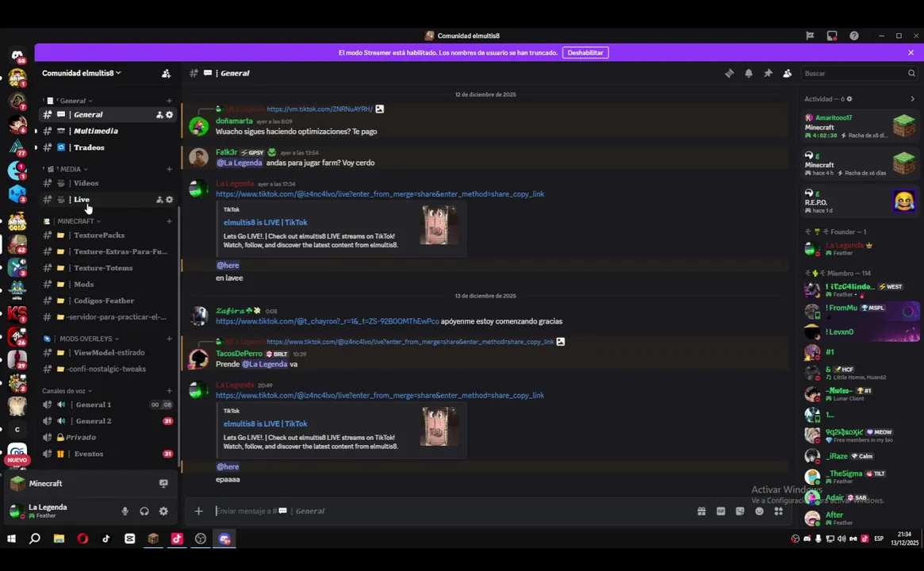Click invite people icon beside server name
The width and height of the screenshot is (924, 571).
pos(167,74)
